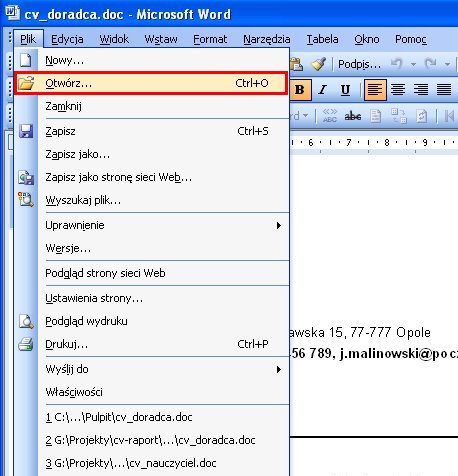
Task: Click the grid with arrow toolbar icon
Action: coord(399,116)
